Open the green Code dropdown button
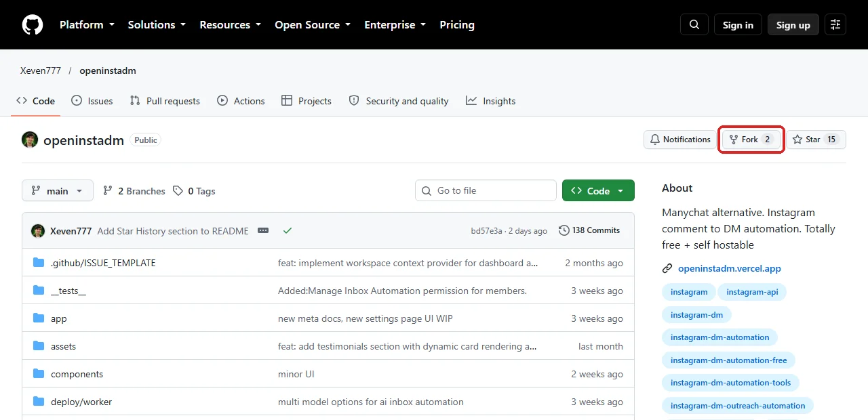The height and width of the screenshot is (420, 868). 598,191
